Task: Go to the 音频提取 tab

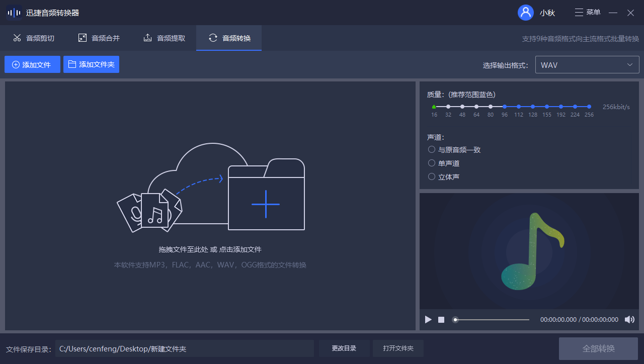Action: [164, 38]
